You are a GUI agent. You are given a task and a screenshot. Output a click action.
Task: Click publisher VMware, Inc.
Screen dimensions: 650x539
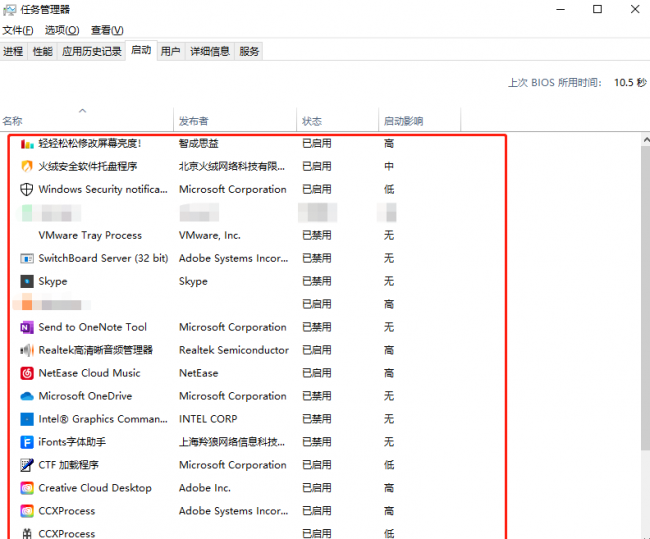[x=210, y=236]
